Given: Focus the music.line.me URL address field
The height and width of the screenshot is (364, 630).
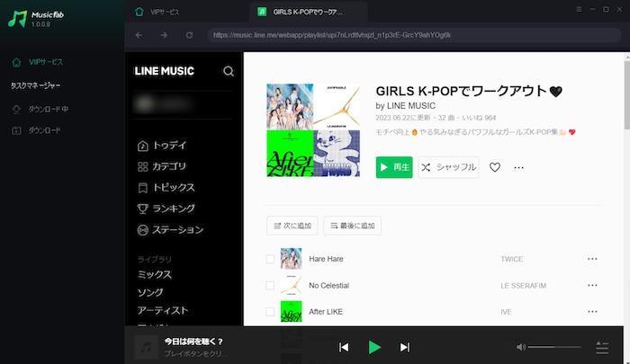Looking at the screenshot, I should [x=414, y=35].
